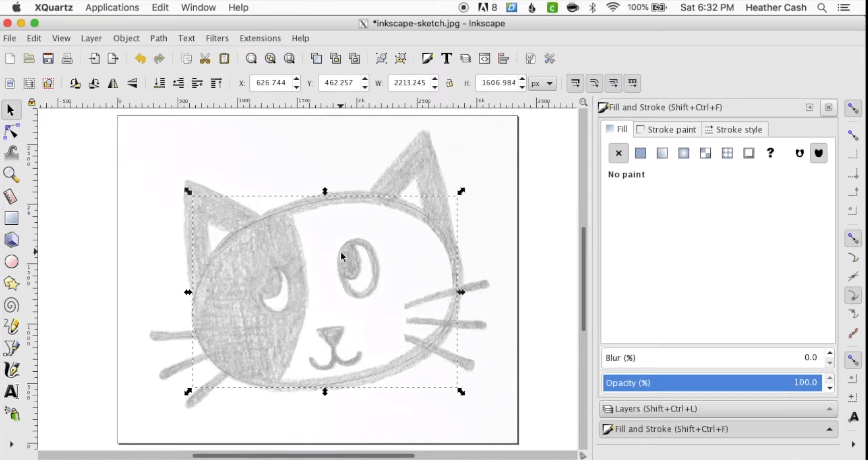Open the Extensions menu

click(260, 38)
